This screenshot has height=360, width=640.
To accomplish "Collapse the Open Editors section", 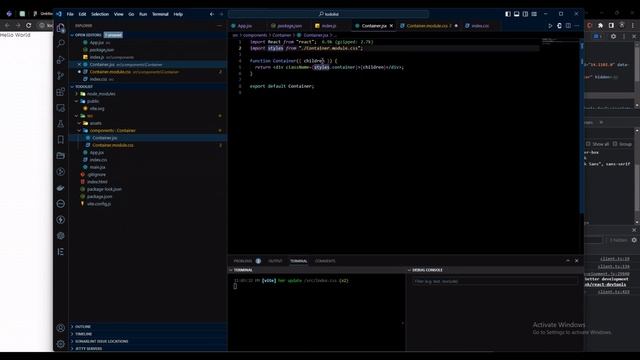I will click(x=72, y=35).
